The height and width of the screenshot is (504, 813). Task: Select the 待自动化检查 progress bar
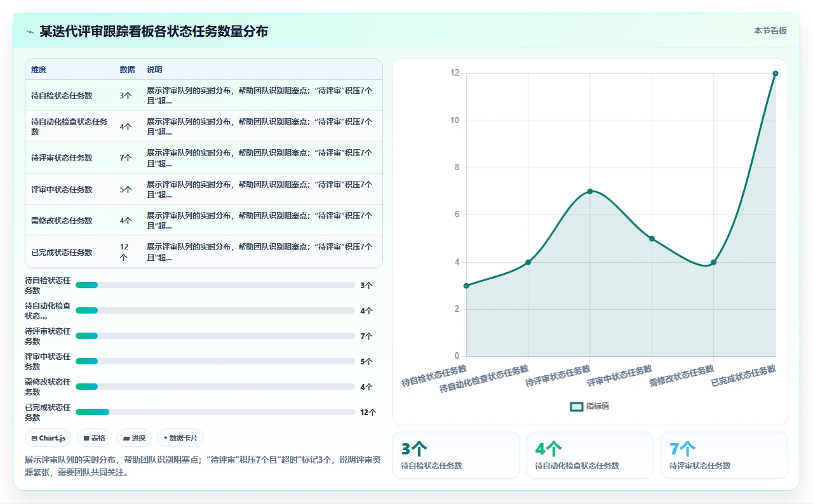pyautogui.click(x=215, y=310)
